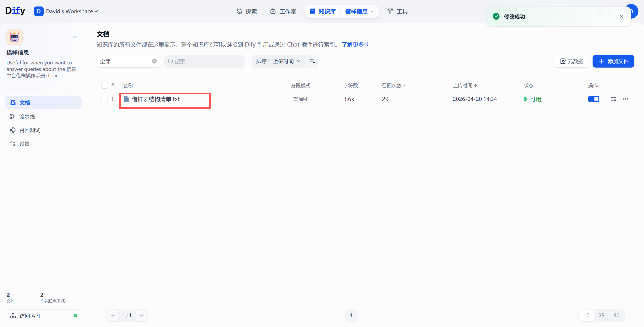
Task: Go to 召回测试 in sidebar
Action: pos(30,130)
